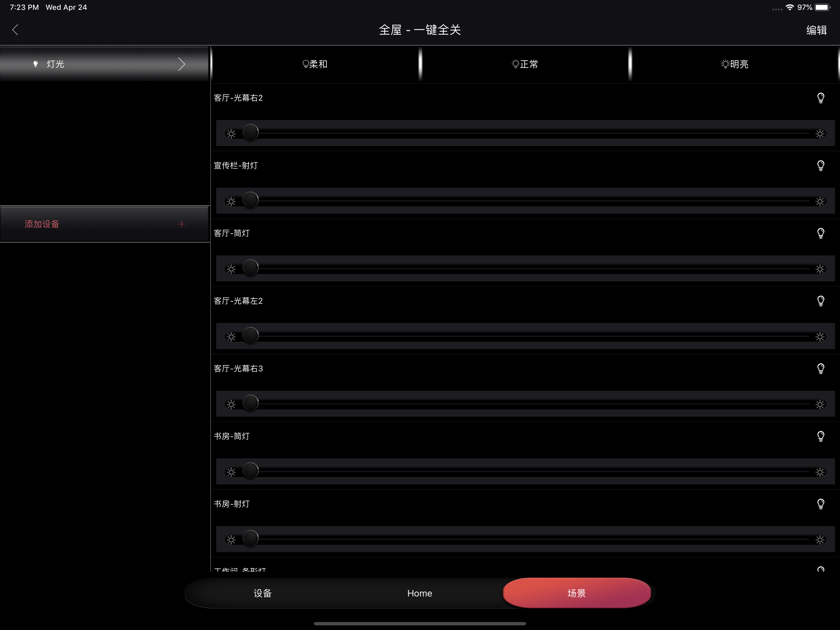840x630 pixels.
Task: Click 添加设备 to add a device
Action: [105, 224]
